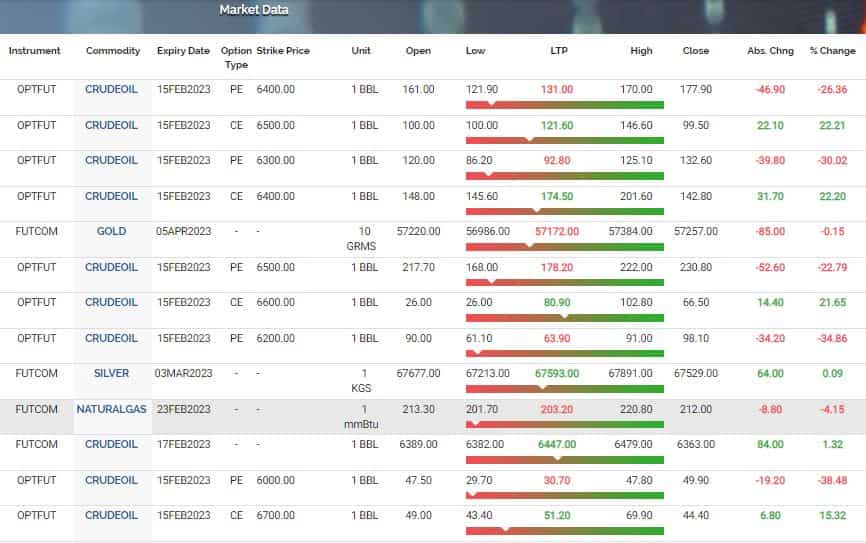Click the NATURALGAS low-high price range bar
This screenshot has height=543, width=866.
564,425
